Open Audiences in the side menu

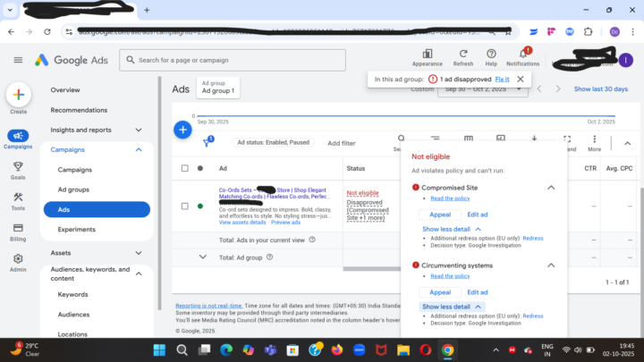pos(73,315)
